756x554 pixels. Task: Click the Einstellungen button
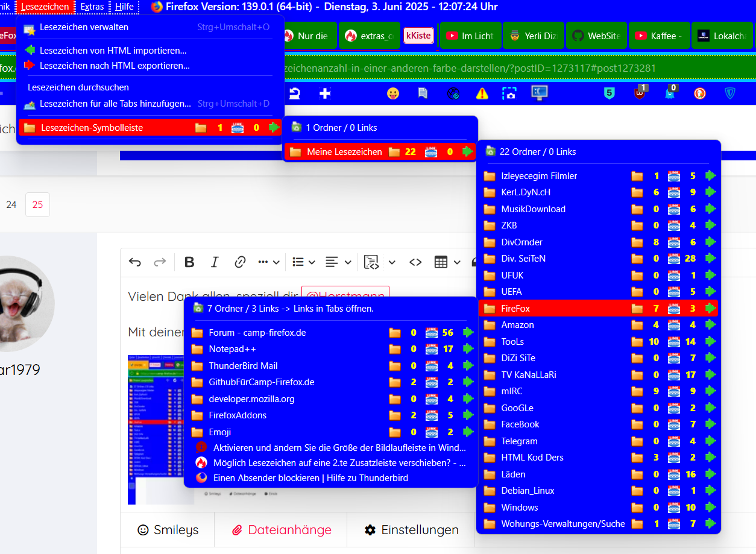pyautogui.click(x=411, y=530)
